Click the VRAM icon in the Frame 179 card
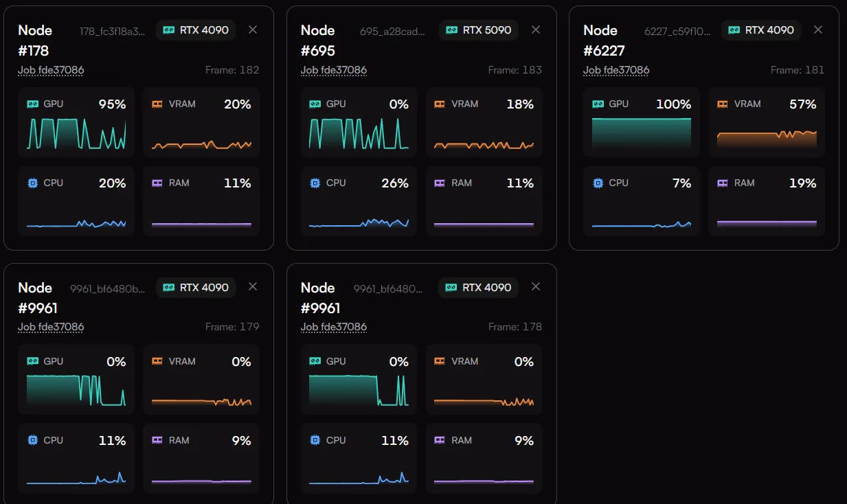The image size is (847, 504). 157,361
